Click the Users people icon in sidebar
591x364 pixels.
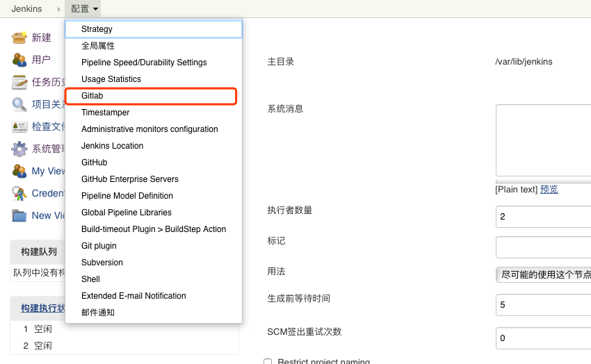tap(19, 60)
